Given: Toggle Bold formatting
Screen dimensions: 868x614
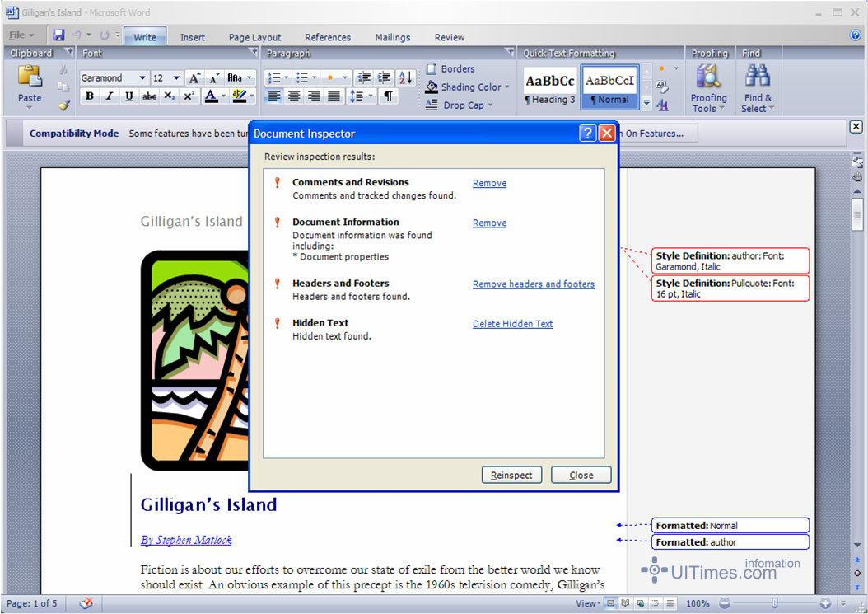Looking at the screenshot, I should (x=90, y=96).
